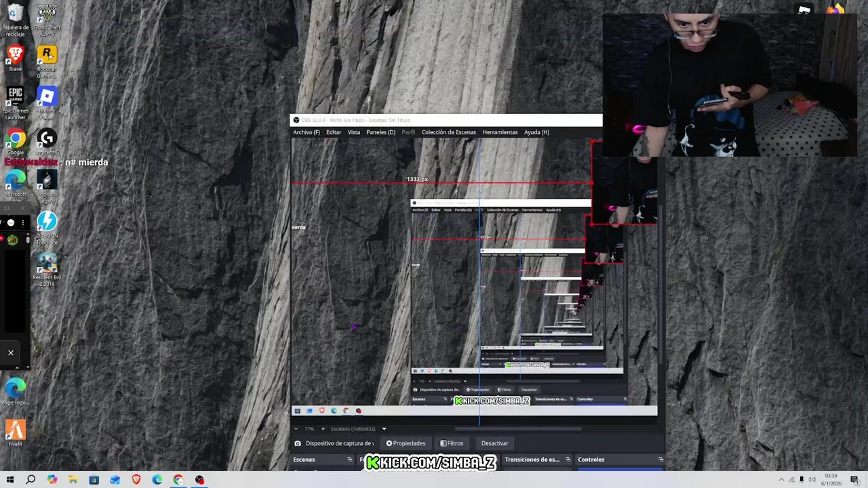This screenshot has height=488, width=868.
Task: Open the Archivo (F) menu in OBS
Action: (x=307, y=132)
